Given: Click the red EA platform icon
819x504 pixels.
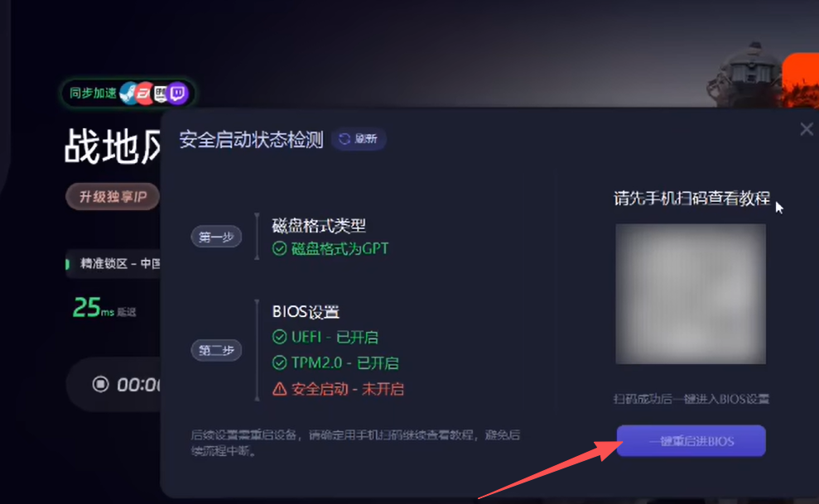Looking at the screenshot, I should pos(143,94).
